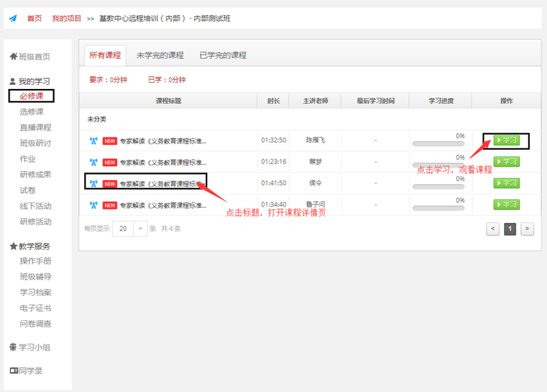Screen dimensions: 547x392
Task: Open 学习小组 in sidebar
Action: coord(34,348)
